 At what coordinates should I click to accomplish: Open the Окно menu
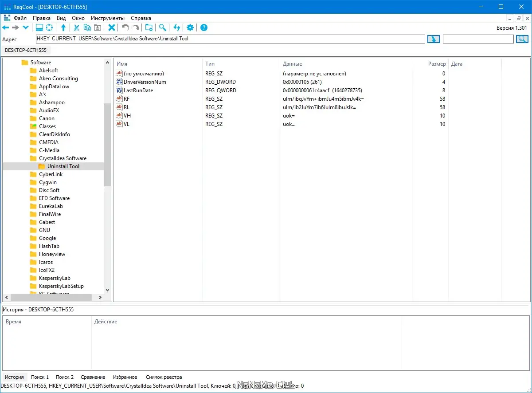point(78,18)
